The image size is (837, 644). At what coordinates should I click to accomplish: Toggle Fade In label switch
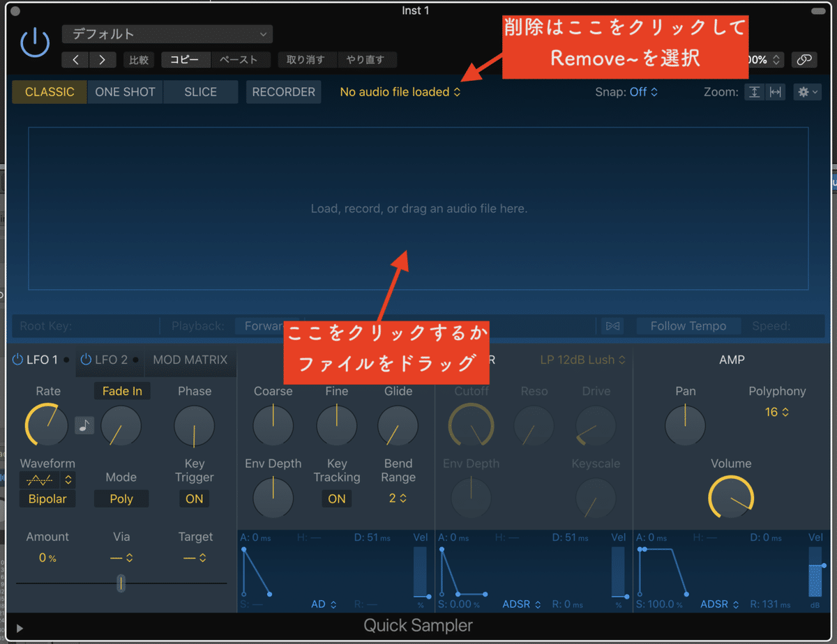click(x=122, y=391)
